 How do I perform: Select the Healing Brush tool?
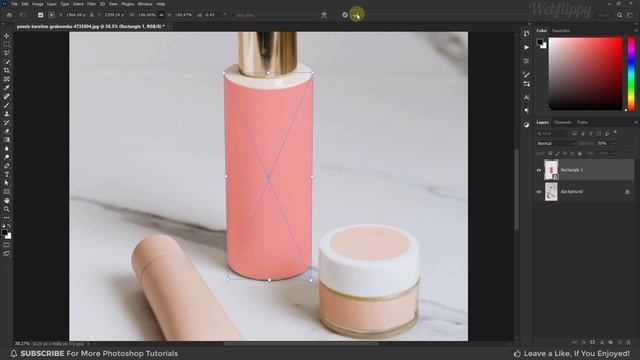7,96
